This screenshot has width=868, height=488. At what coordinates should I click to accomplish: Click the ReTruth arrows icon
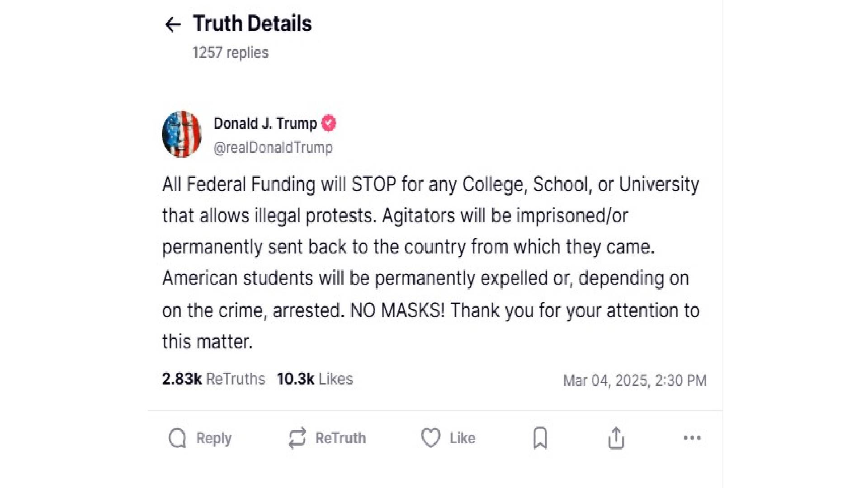coord(297,438)
